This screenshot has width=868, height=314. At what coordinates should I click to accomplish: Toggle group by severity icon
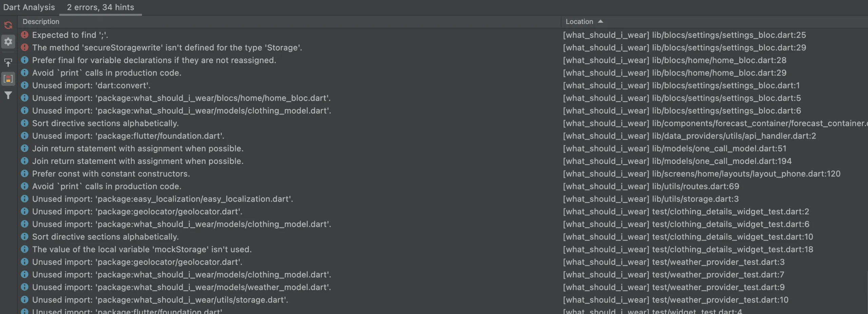pyautogui.click(x=8, y=79)
